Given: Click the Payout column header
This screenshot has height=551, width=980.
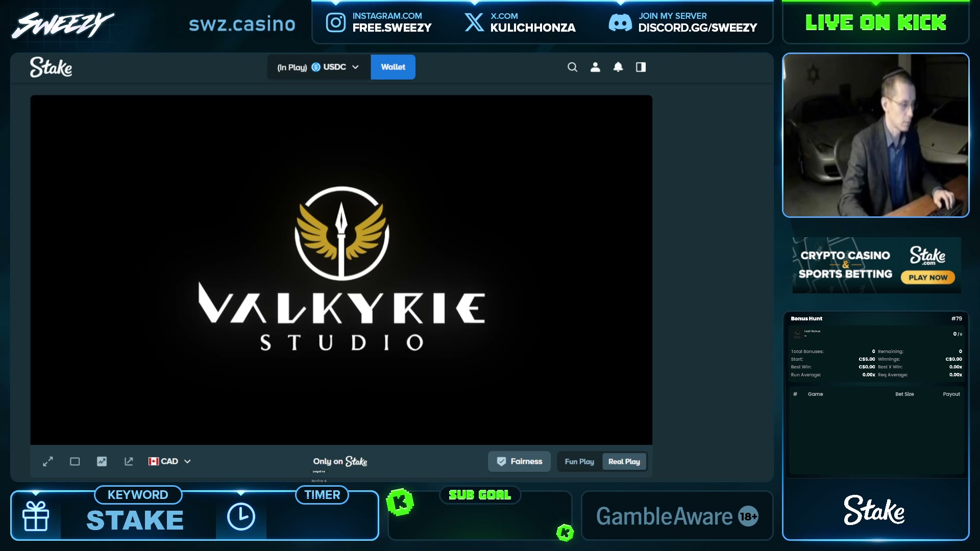Looking at the screenshot, I should point(951,394).
